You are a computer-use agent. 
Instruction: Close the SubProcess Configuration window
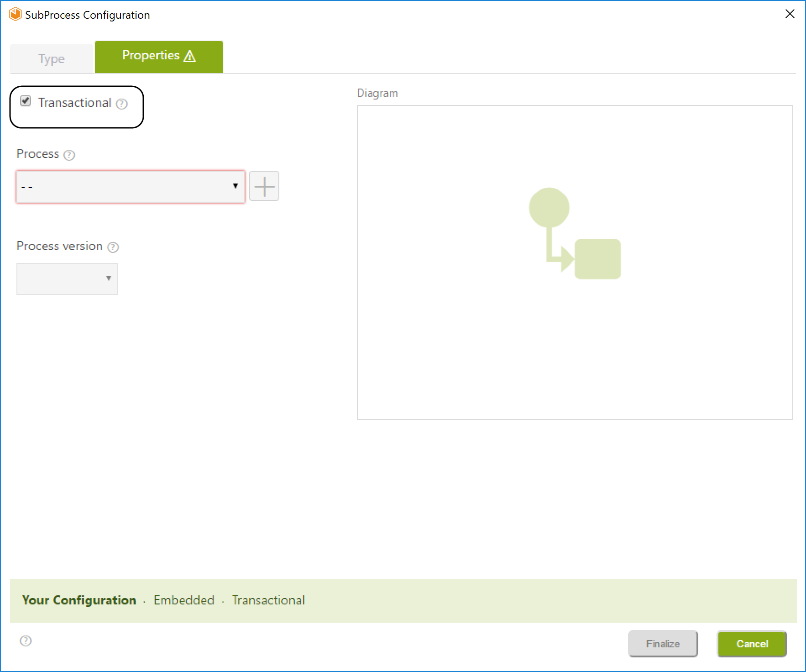tap(790, 14)
